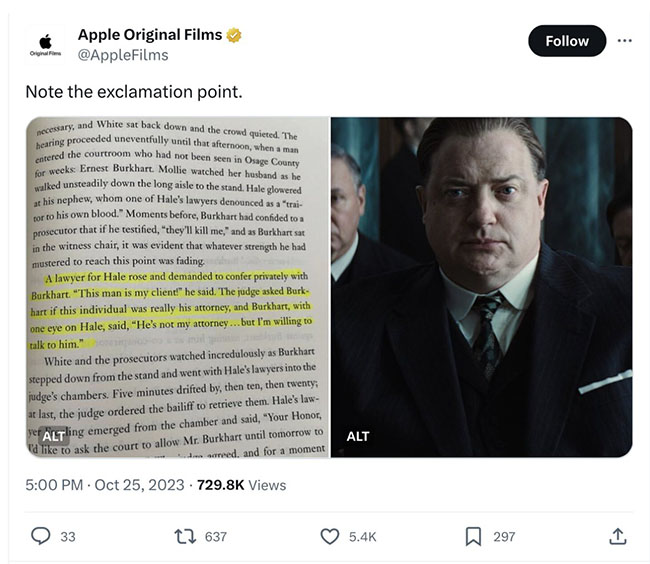This screenshot has height=564, width=650.
Task: Click the Apple Original Films display name
Action: [150, 36]
